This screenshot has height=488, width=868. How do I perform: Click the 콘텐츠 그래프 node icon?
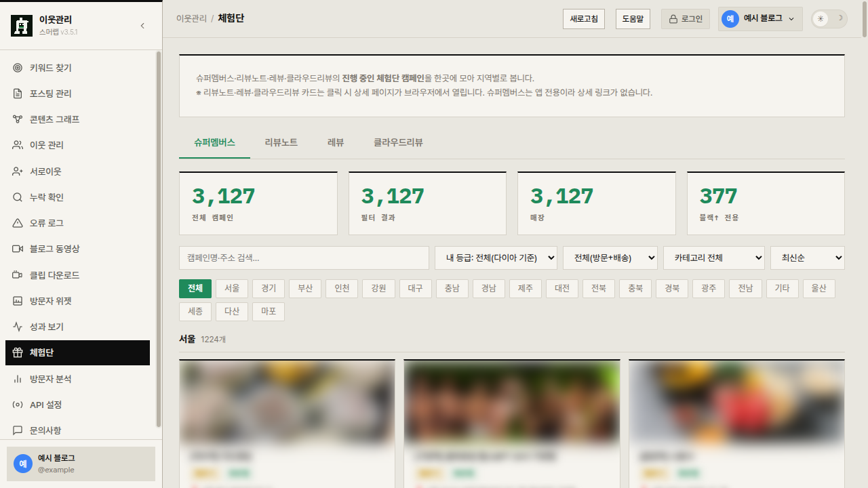coord(18,119)
